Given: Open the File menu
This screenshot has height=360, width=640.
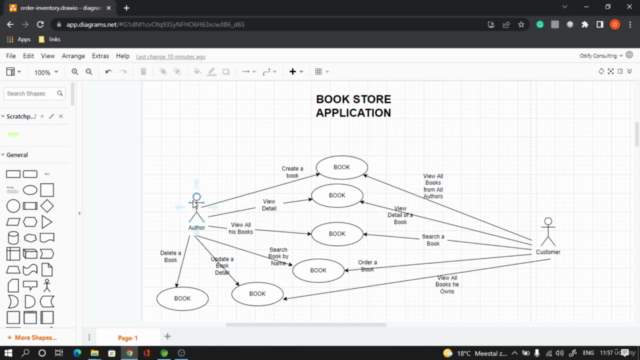Looking at the screenshot, I should point(11,56).
